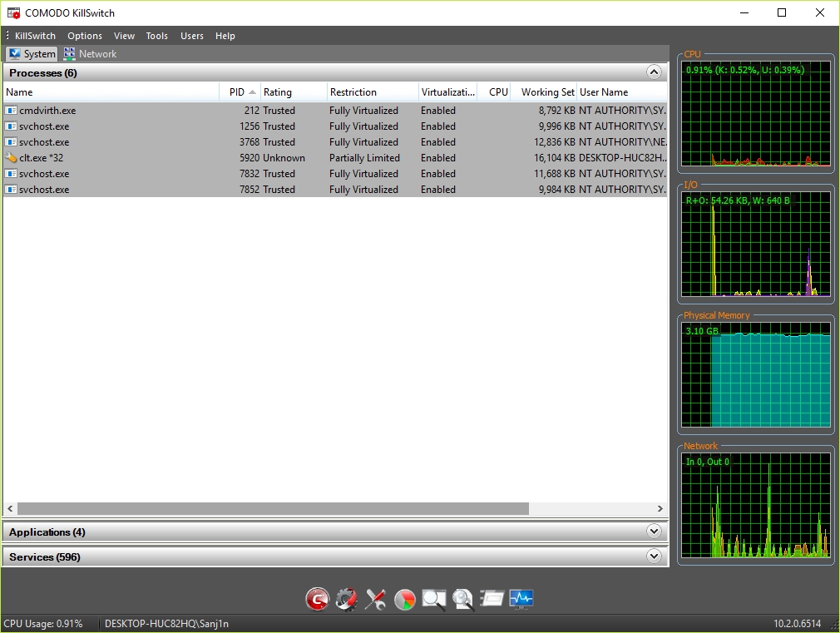The height and width of the screenshot is (633, 840).
Task: Click the gear with red arrow icon
Action: pyautogui.click(x=347, y=599)
